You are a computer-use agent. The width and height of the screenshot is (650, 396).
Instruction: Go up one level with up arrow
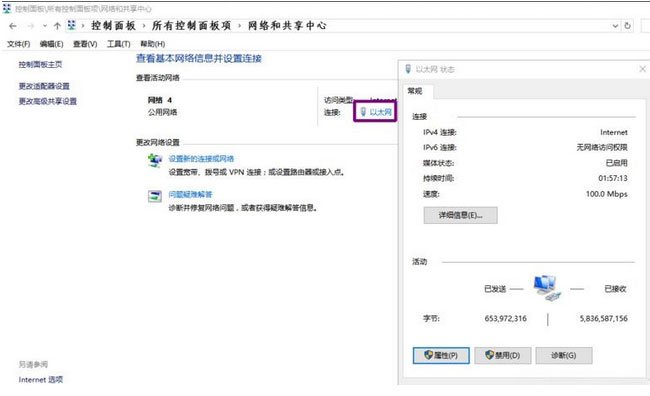point(57,26)
